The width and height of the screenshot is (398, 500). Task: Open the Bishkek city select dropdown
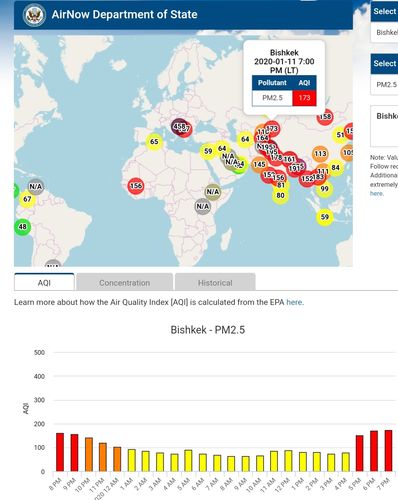tap(384, 32)
